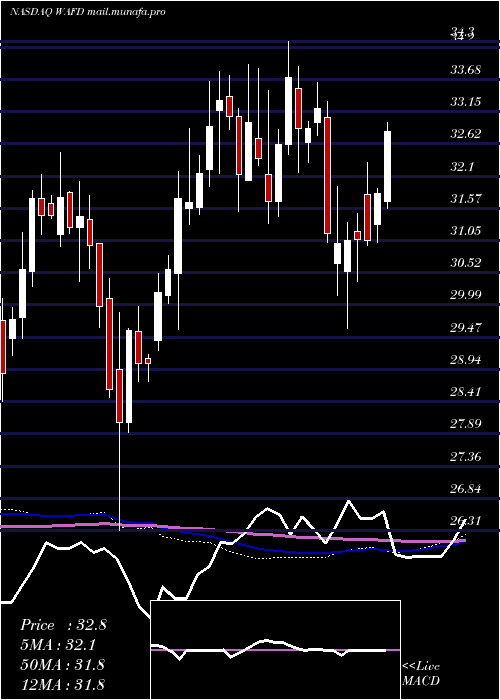Click the <<Live MACD label
500x700 pixels.
coord(421,673)
